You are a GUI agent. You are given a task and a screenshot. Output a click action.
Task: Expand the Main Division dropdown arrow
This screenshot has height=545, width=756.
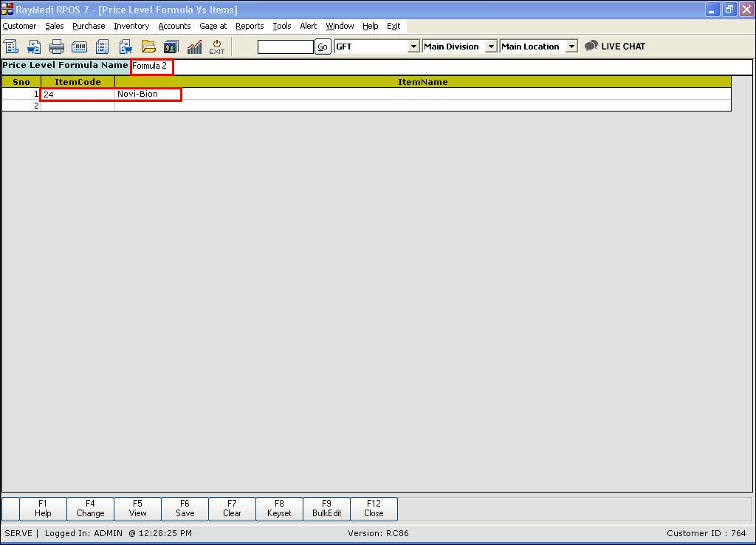point(491,47)
